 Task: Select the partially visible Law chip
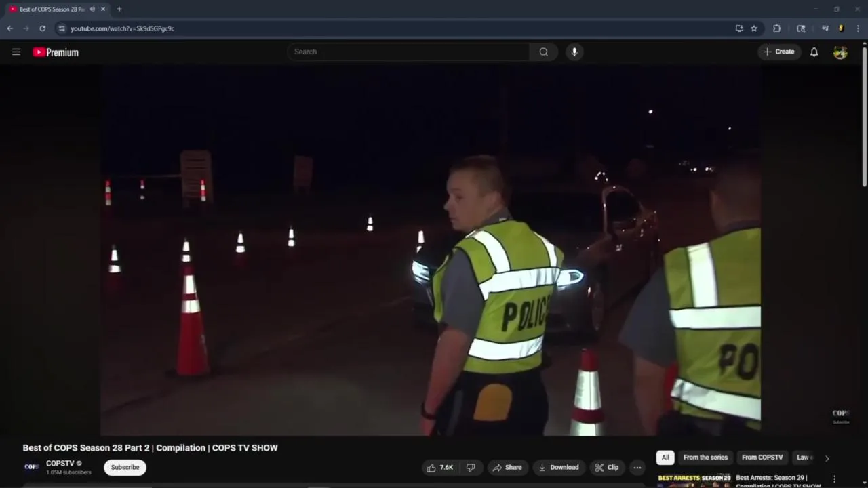tap(803, 457)
